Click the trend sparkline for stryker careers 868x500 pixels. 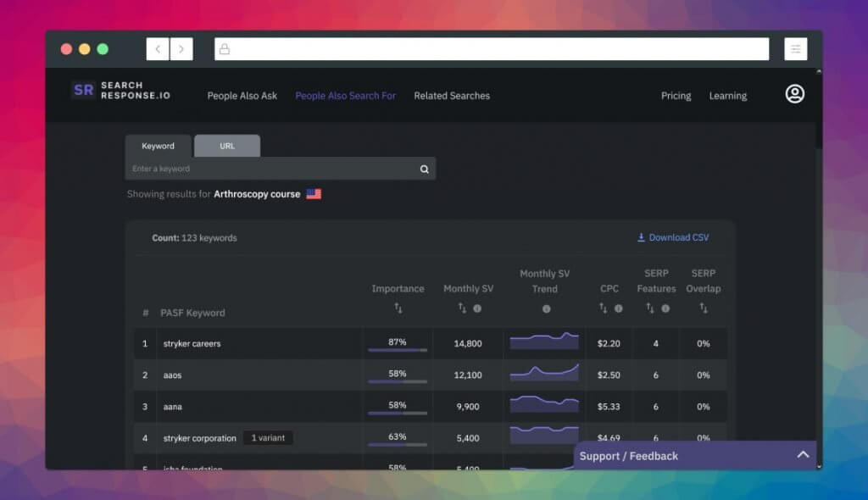544,341
